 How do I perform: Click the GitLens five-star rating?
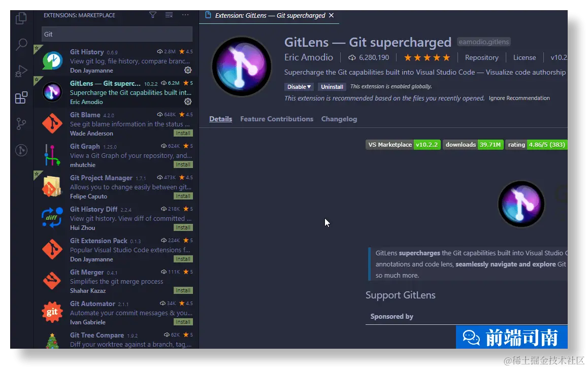point(427,57)
